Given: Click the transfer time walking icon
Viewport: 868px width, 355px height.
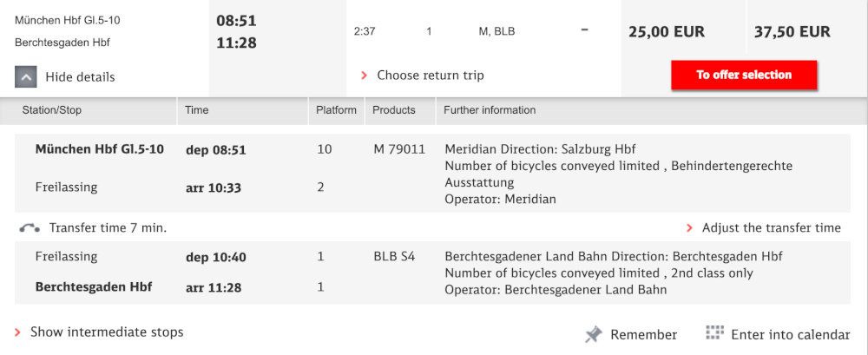Looking at the screenshot, I should click(x=30, y=227).
